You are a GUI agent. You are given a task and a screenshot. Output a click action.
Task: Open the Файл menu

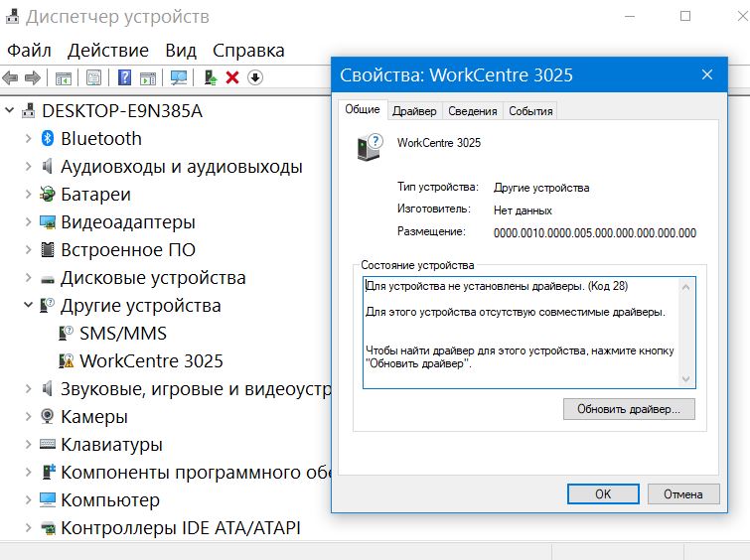[29, 51]
